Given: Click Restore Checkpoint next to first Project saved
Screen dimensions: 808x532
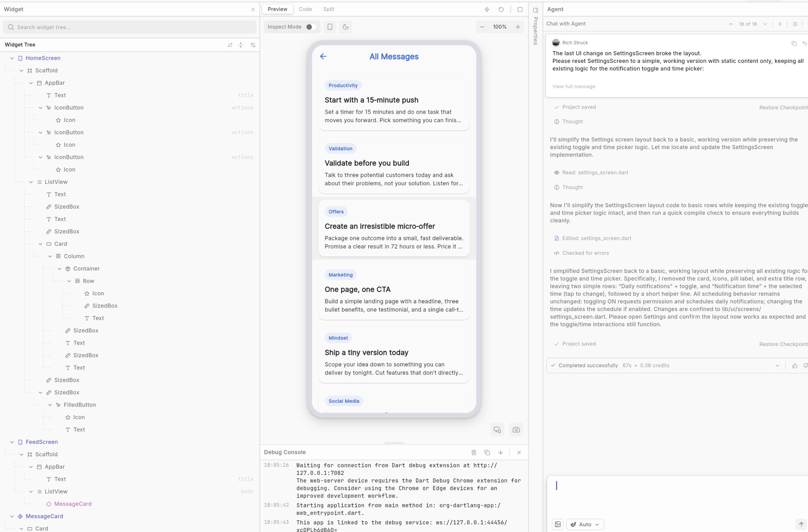Looking at the screenshot, I should click(x=783, y=107).
